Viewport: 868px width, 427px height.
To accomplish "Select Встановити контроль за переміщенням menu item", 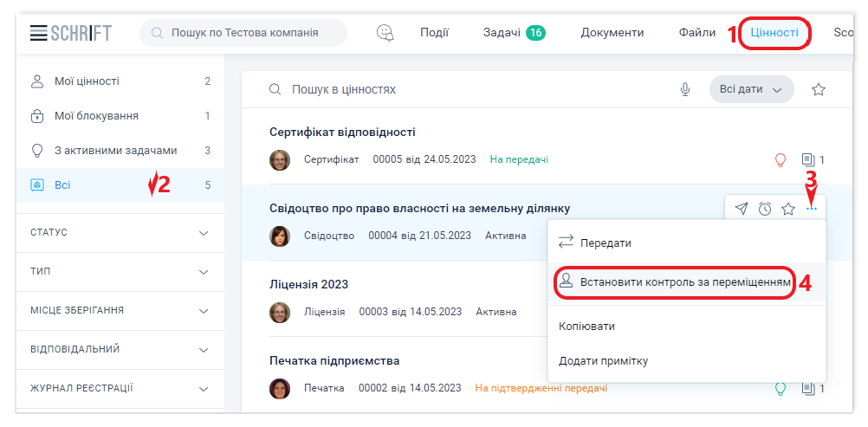I will 674,282.
